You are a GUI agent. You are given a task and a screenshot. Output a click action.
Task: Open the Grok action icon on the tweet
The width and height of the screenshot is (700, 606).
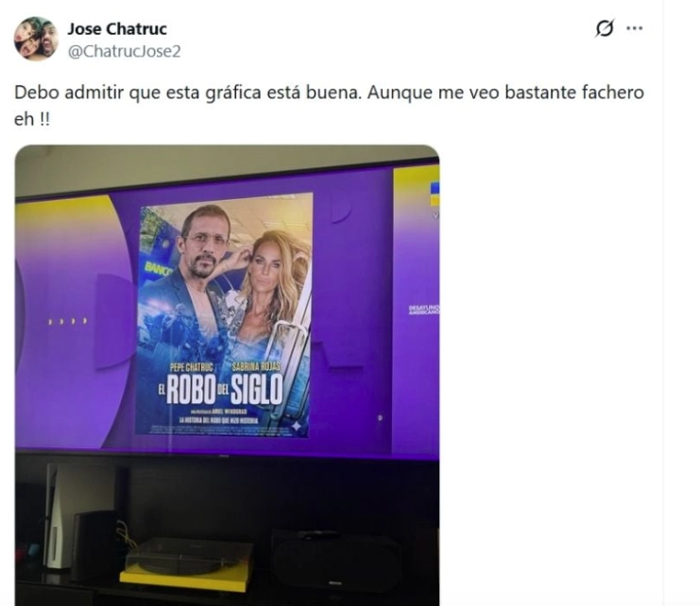point(606,28)
